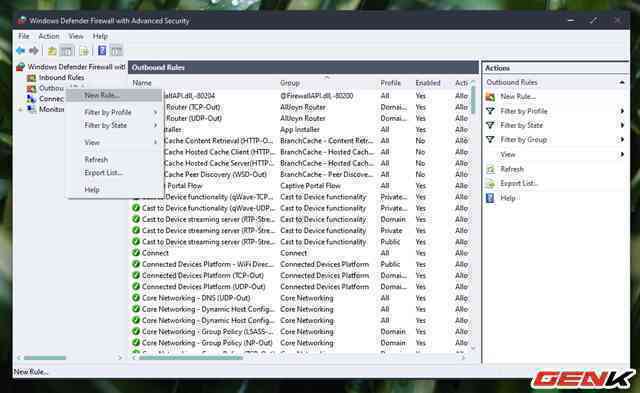Click green check of Group Policy (NP-Out) rule
This screenshot has height=393, width=640.
136,342
